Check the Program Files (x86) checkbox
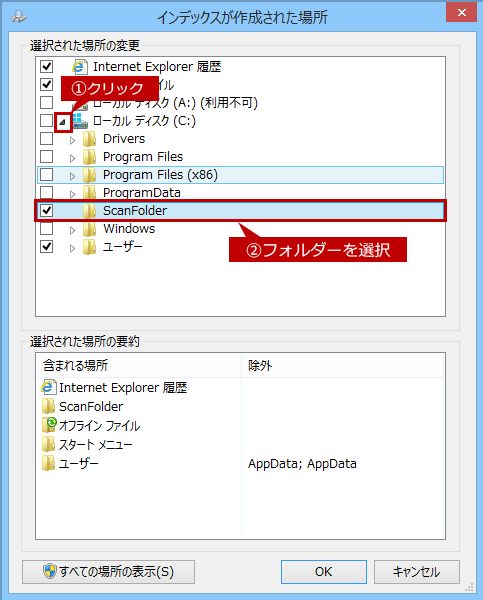Screen dimensions: 483x600 pyautogui.click(x=46, y=174)
